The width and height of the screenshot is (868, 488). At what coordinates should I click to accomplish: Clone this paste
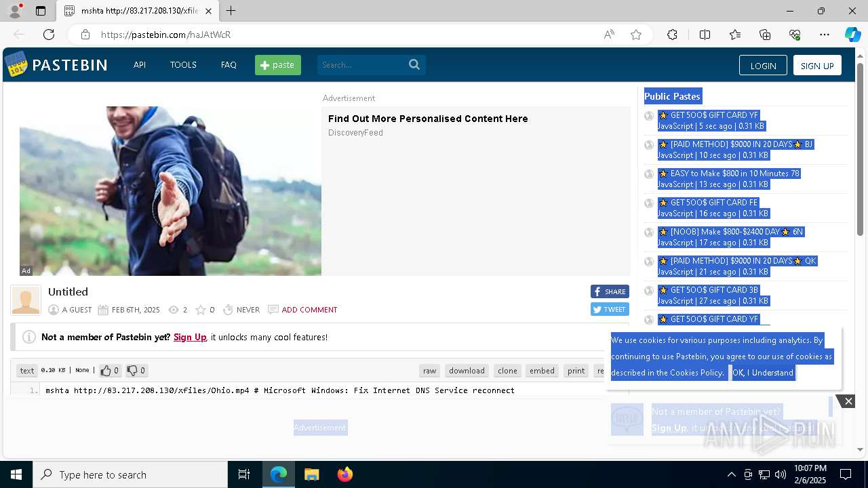(507, 371)
